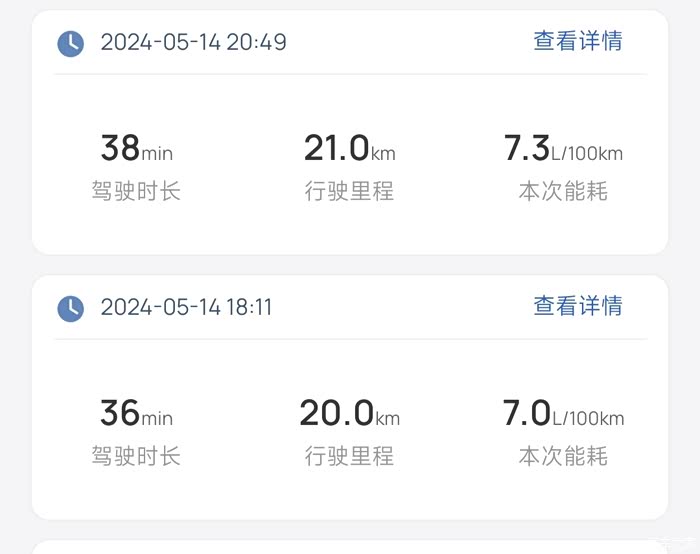Click the 本次能耗 label under 7.3

pos(563,191)
